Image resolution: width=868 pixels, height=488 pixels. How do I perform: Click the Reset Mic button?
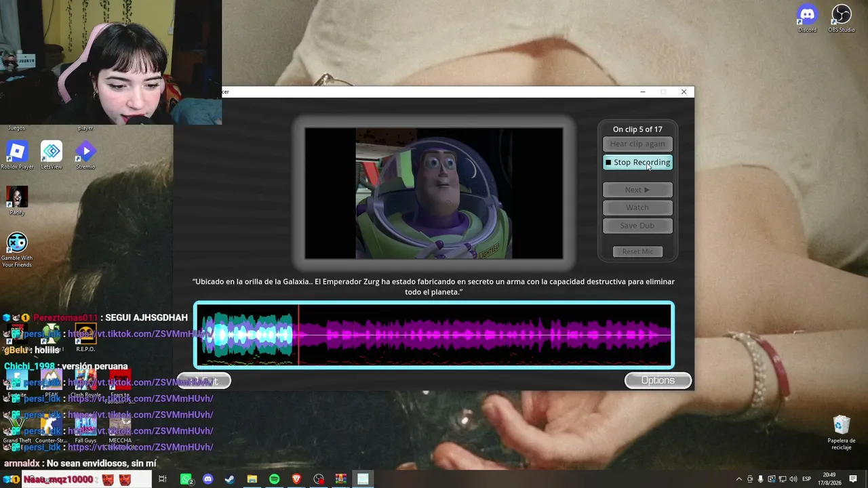click(x=637, y=251)
